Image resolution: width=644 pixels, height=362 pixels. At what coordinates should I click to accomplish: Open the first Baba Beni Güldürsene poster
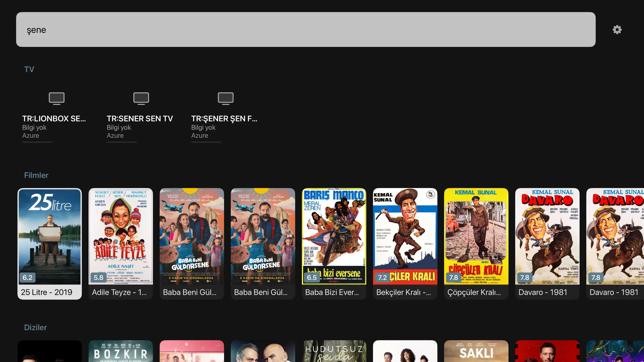192,236
